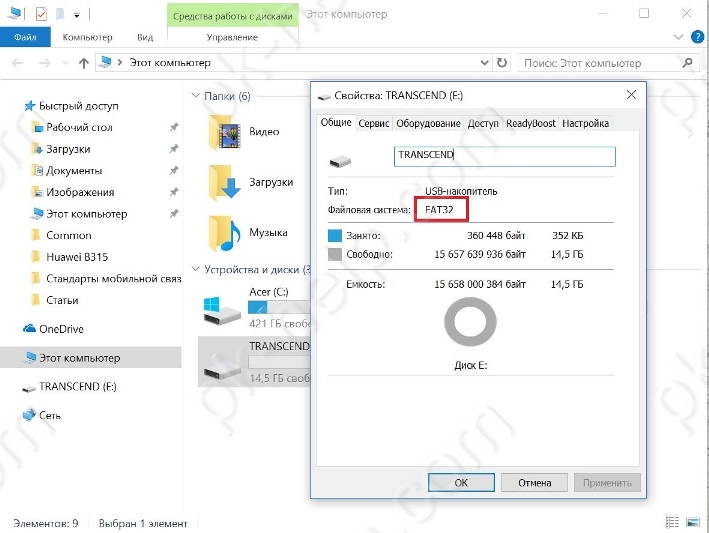Click the properties checkmark icon in title bar
The height and width of the screenshot is (533, 709).
click(41, 15)
